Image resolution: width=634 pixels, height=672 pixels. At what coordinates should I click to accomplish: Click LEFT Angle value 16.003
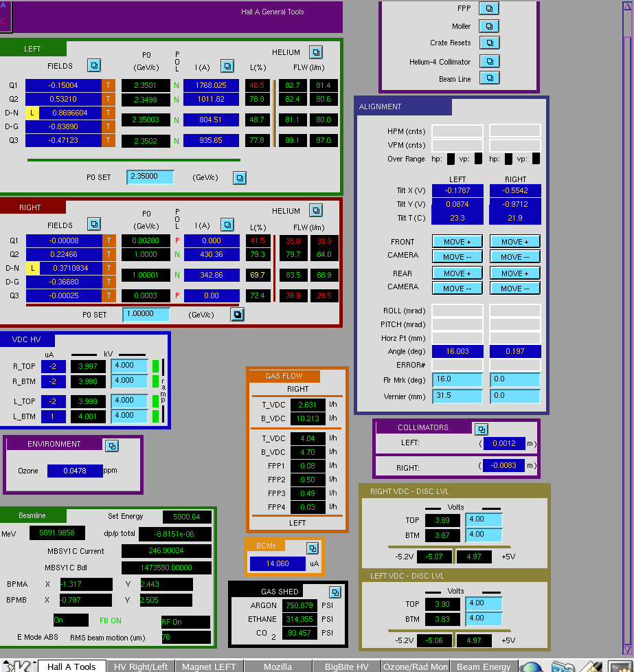[x=457, y=351]
